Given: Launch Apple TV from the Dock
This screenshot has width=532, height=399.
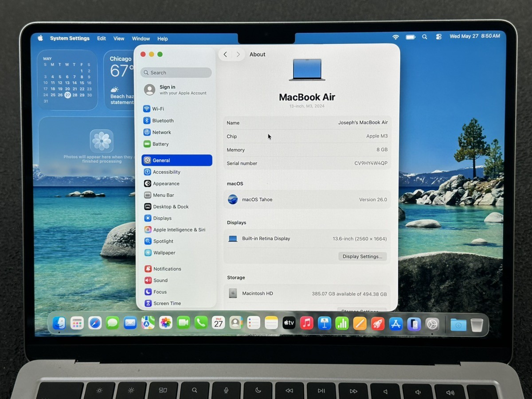Looking at the screenshot, I should click(289, 323).
